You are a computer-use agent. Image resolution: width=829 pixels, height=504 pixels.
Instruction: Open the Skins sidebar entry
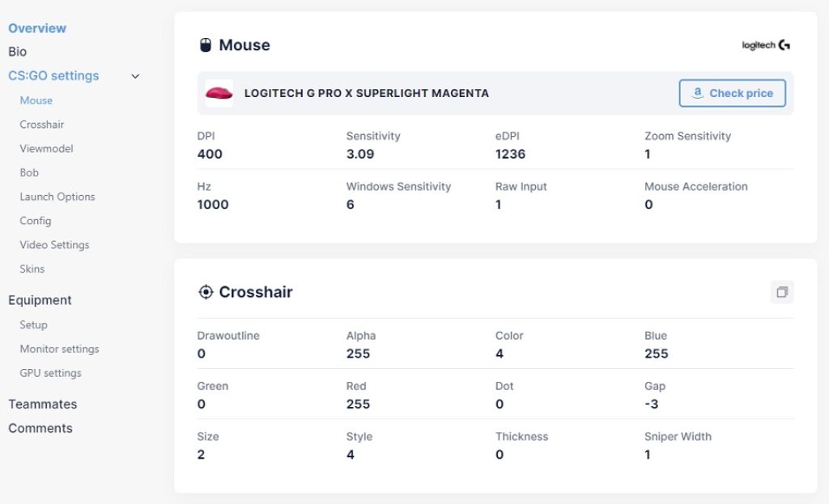(32, 269)
